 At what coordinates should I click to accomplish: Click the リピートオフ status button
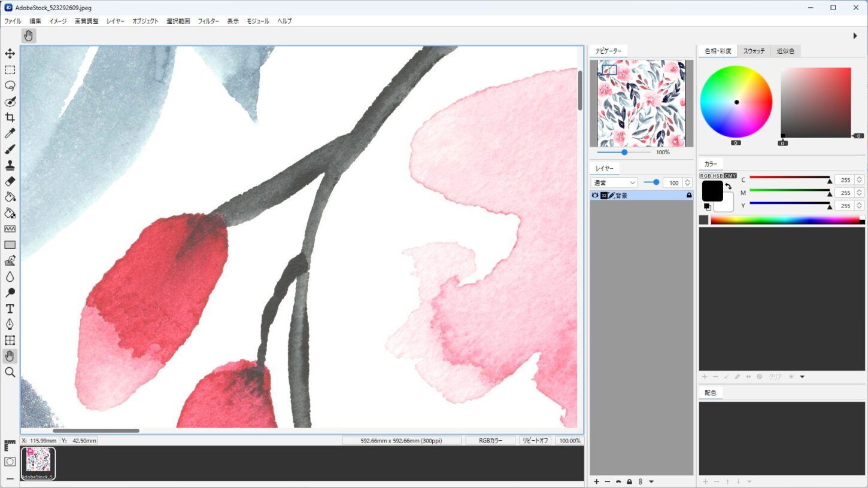[x=535, y=441]
